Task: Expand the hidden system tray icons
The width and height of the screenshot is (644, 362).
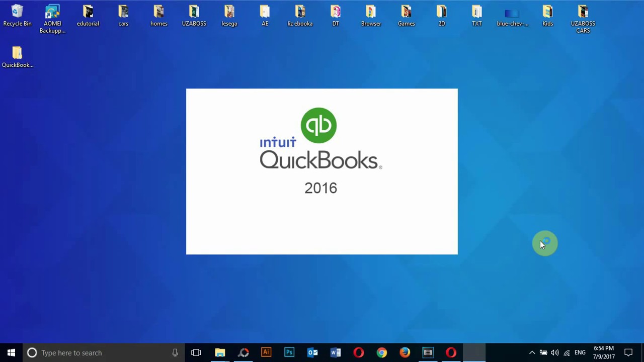Action: click(x=532, y=352)
